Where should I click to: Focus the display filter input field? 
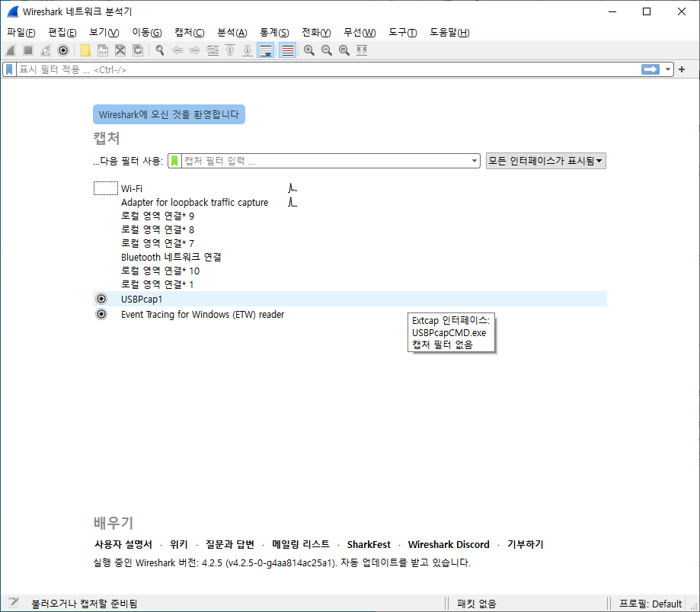click(x=328, y=69)
